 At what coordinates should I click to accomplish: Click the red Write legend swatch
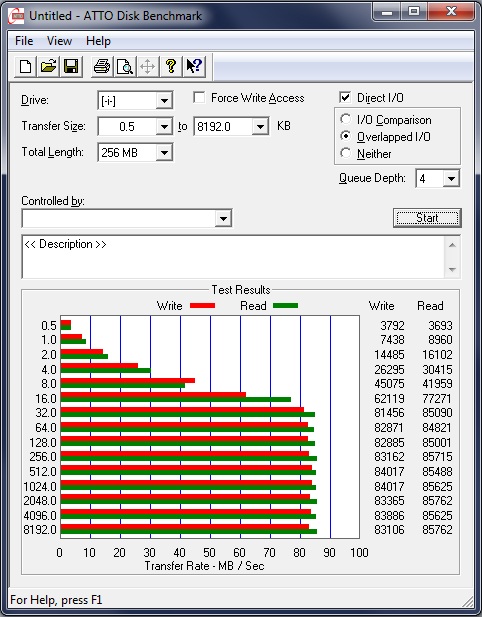[x=202, y=305]
